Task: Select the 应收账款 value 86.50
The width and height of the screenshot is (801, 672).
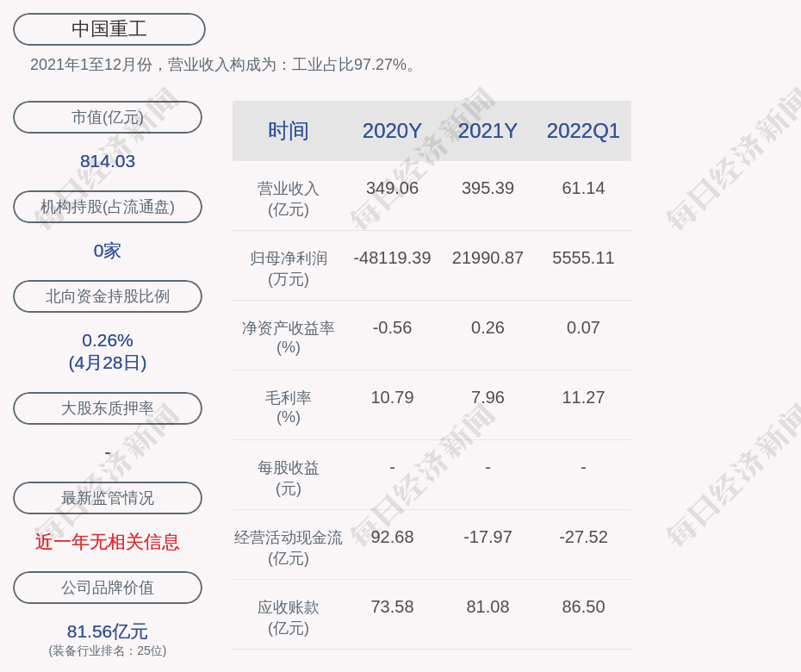Action: (x=583, y=607)
